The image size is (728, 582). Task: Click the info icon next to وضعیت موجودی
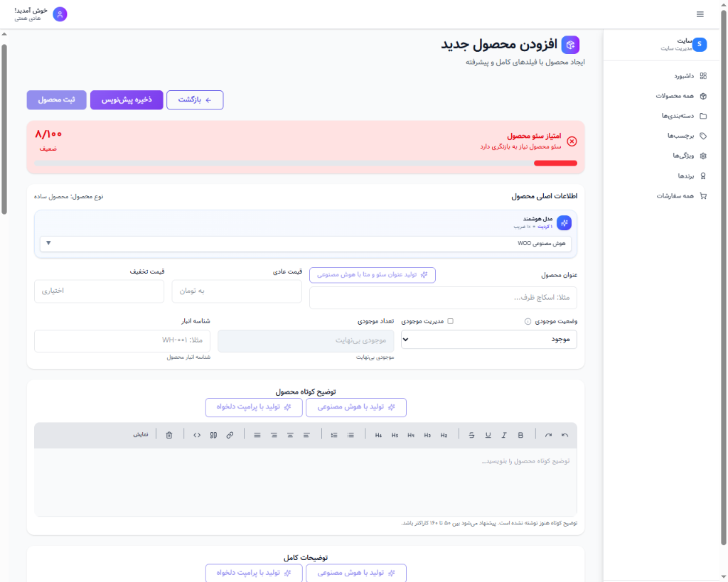coord(528,321)
